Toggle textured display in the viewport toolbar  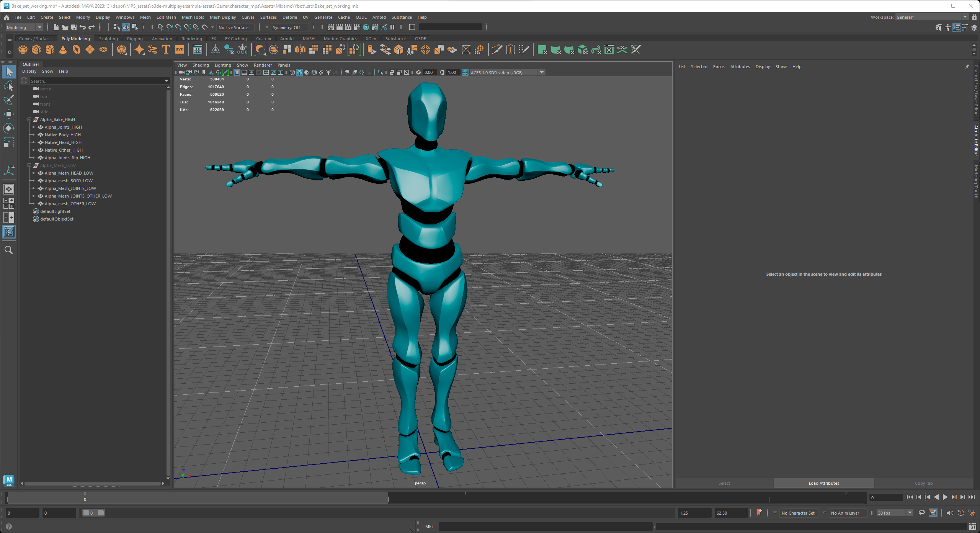click(321, 72)
